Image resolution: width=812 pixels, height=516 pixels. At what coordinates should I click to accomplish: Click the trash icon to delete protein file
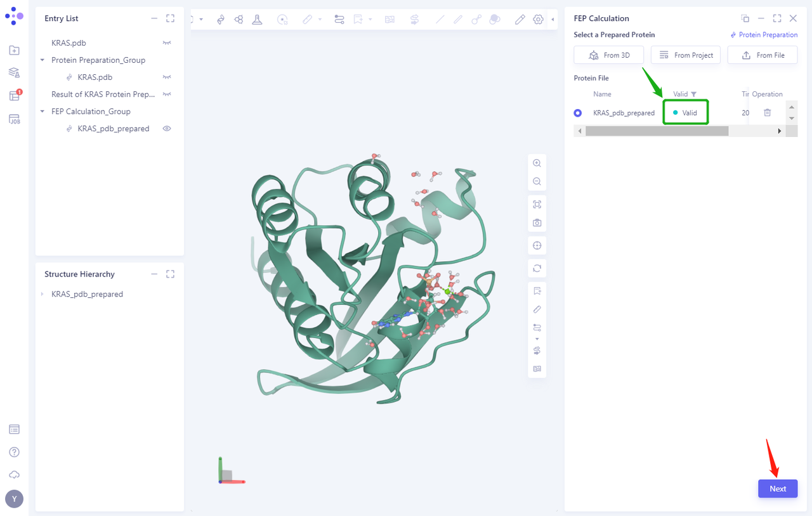point(767,113)
